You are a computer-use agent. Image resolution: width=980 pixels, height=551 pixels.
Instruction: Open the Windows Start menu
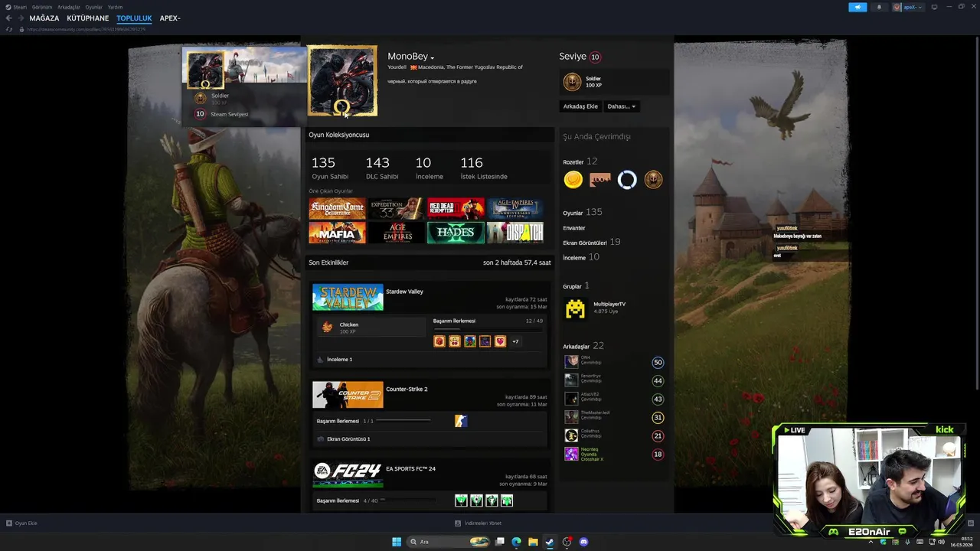click(397, 542)
